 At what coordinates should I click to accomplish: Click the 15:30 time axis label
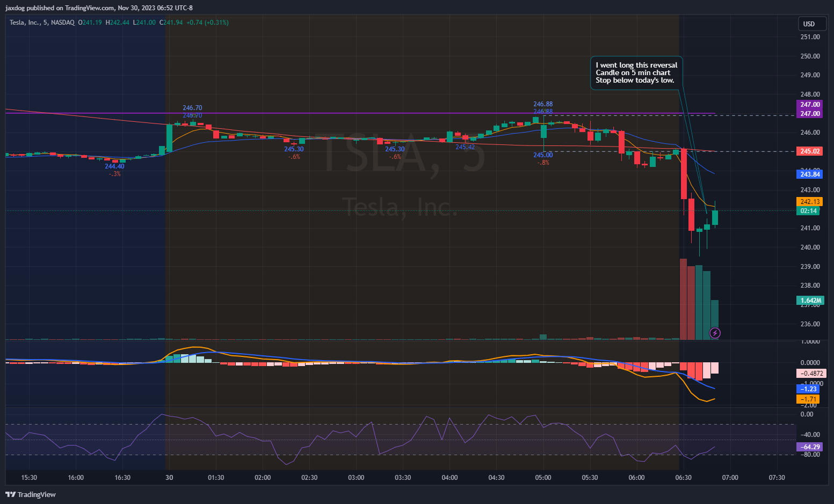tap(29, 478)
